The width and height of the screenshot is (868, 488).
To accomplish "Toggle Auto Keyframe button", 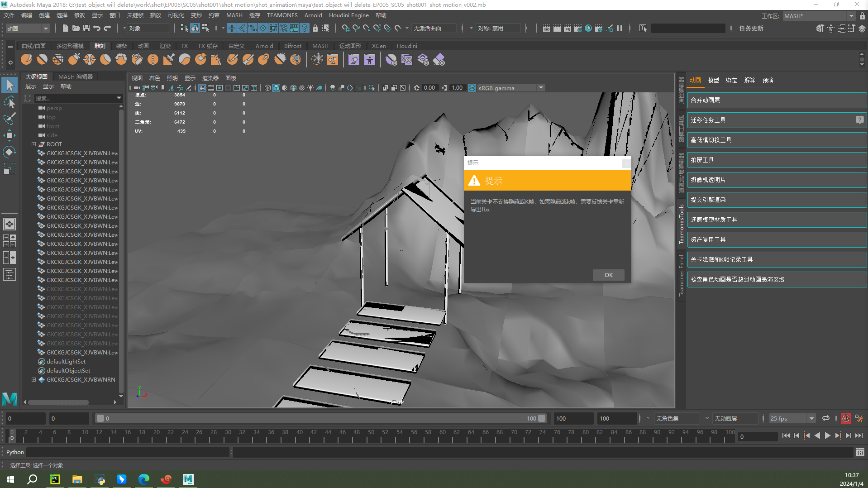I will click(x=845, y=418).
